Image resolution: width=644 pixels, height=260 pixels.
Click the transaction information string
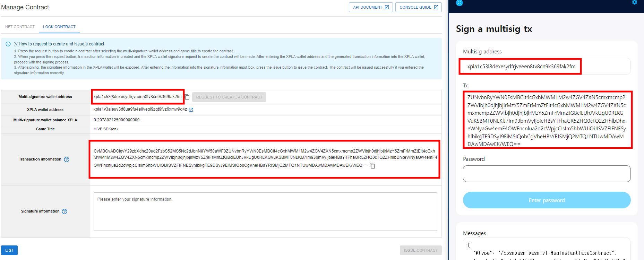pyautogui.click(x=265, y=158)
